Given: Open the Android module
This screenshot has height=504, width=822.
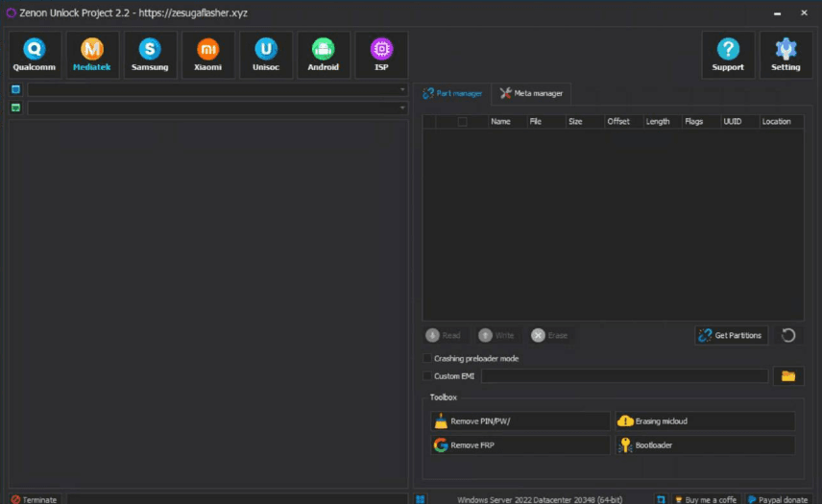Looking at the screenshot, I should pyautogui.click(x=324, y=55).
